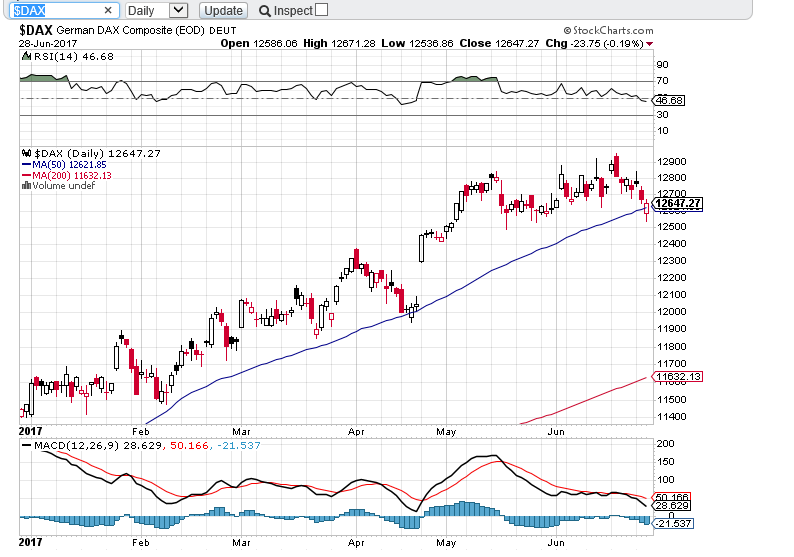Click the arrow of the Daily combo box
Image resolution: width=794 pixels, height=557 pixels.
tap(178, 10)
